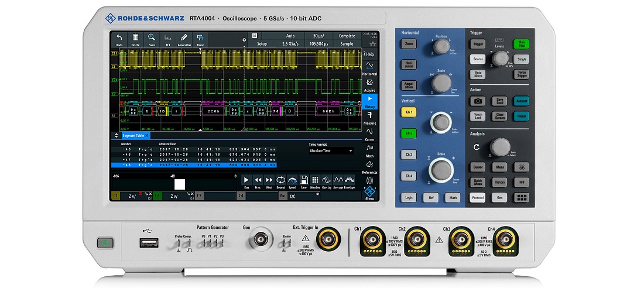
Task: Tap the Undo icon in the toolbar
Action: (119, 39)
